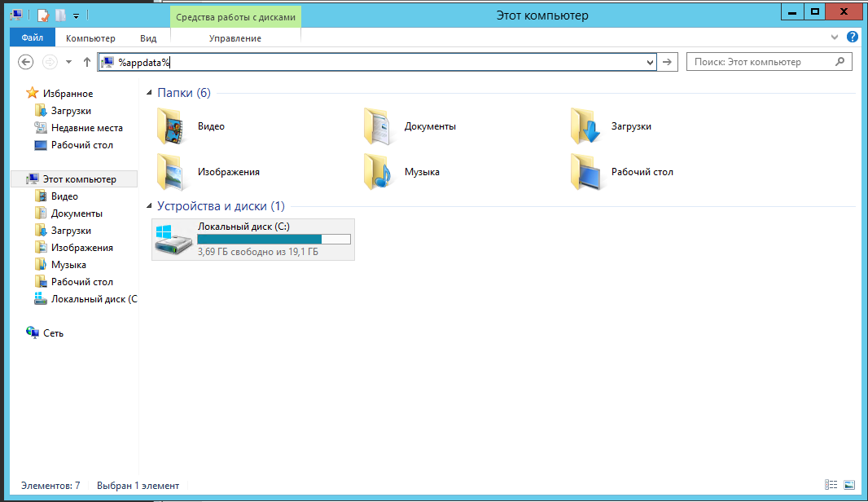The width and height of the screenshot is (868, 502).
Task: Click the Элементов: 7 status text
Action: click(x=50, y=486)
